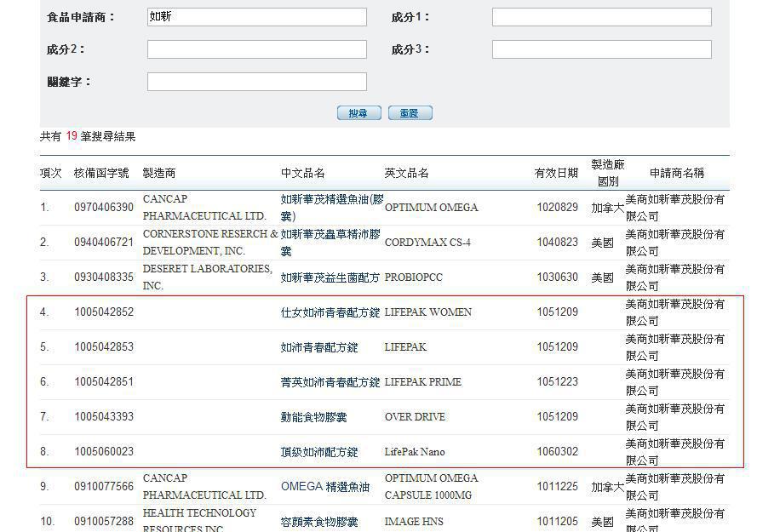Click the 核備函字號 column header

click(x=101, y=173)
